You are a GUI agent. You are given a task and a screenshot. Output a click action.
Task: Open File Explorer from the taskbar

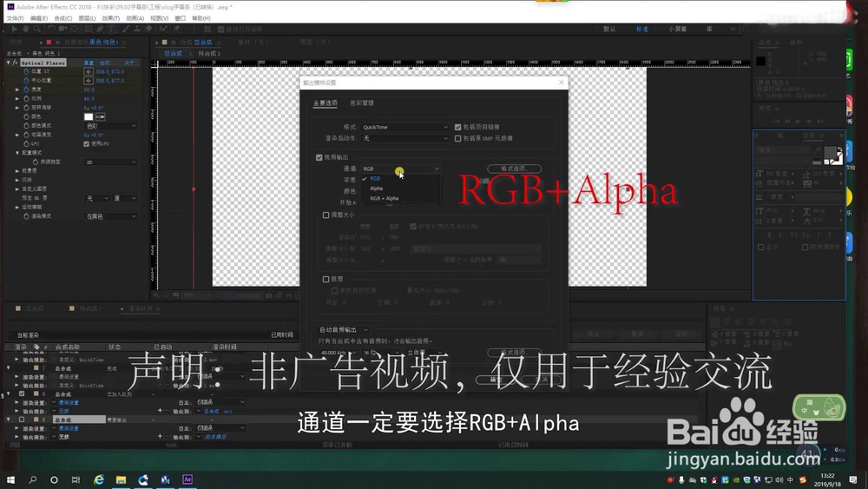tap(121, 479)
